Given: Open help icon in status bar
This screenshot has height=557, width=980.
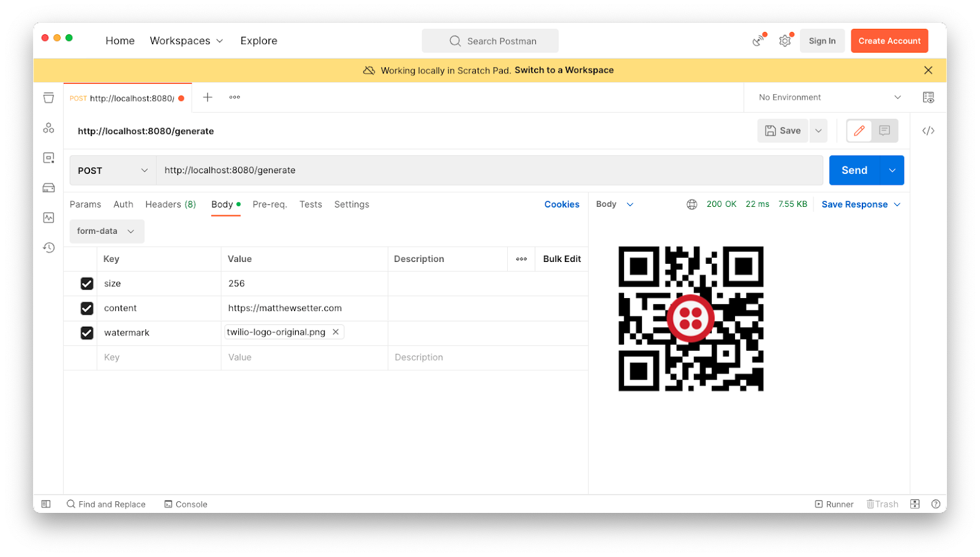Looking at the screenshot, I should [935, 504].
